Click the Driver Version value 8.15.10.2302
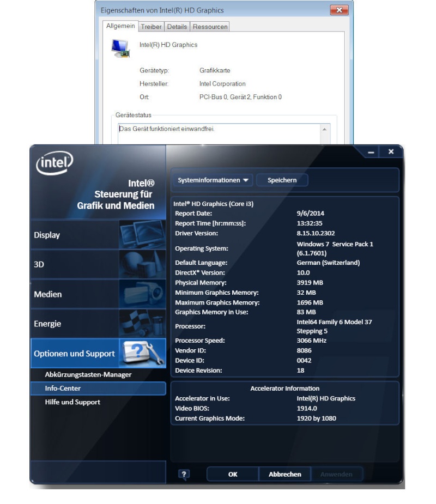This screenshot has width=436, height=504. 316,233
